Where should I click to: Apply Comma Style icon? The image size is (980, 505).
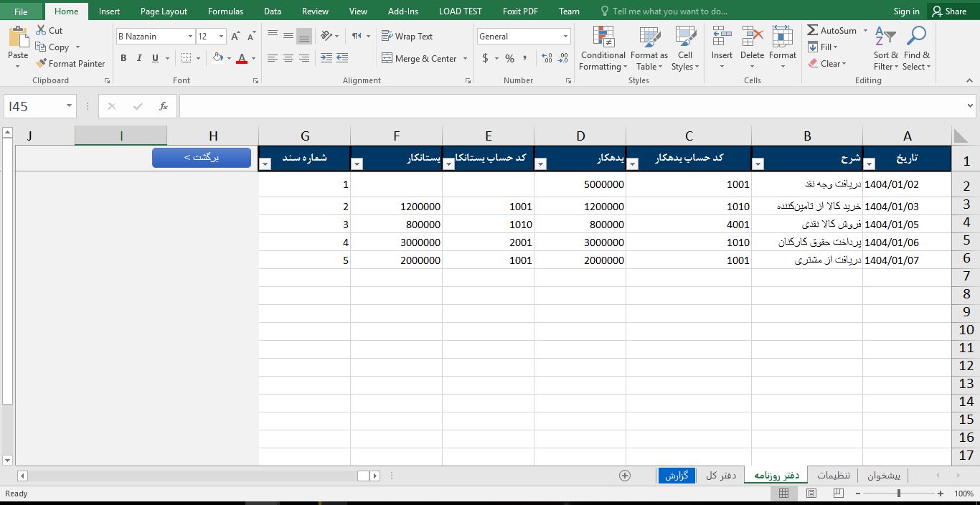[526, 58]
